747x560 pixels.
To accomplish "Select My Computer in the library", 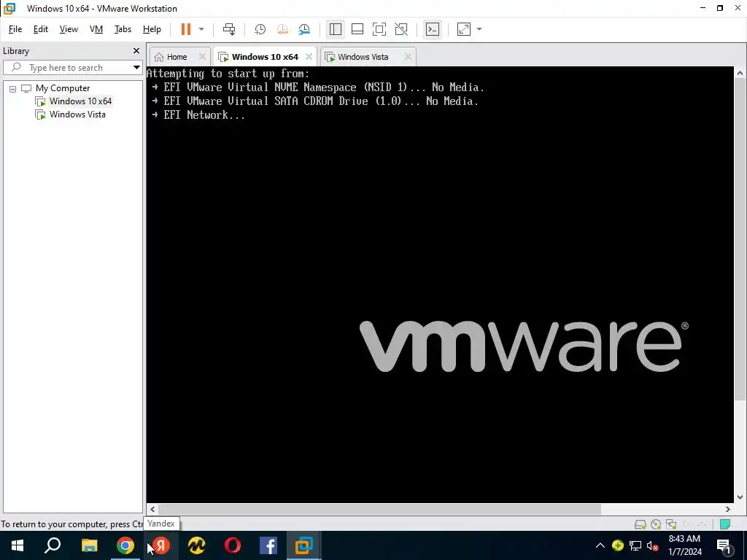I will click(x=63, y=88).
